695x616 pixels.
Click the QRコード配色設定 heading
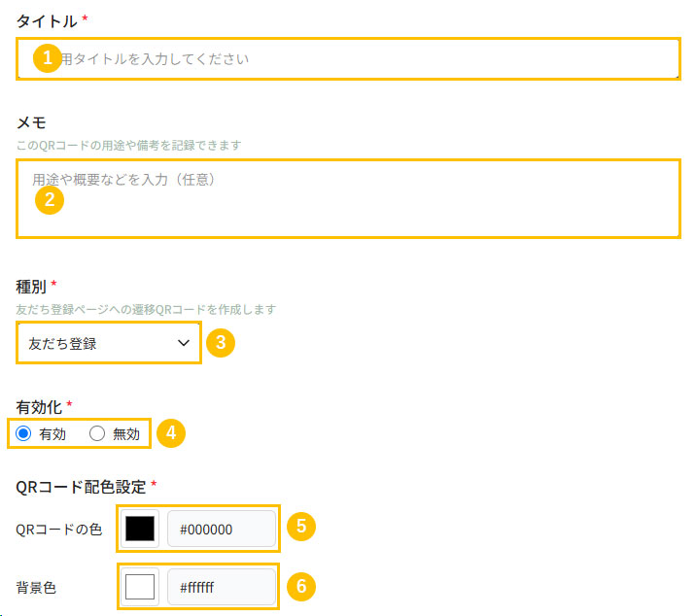pyautogui.click(x=81, y=487)
